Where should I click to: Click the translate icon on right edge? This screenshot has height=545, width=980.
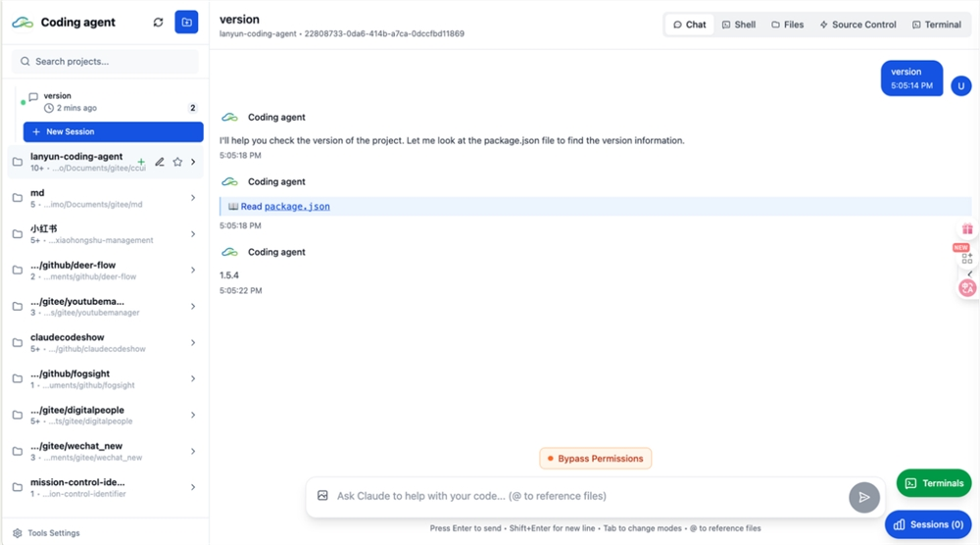pos(967,287)
